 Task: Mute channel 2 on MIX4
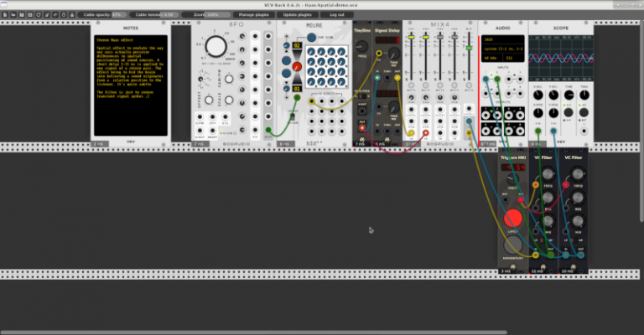tap(425, 85)
